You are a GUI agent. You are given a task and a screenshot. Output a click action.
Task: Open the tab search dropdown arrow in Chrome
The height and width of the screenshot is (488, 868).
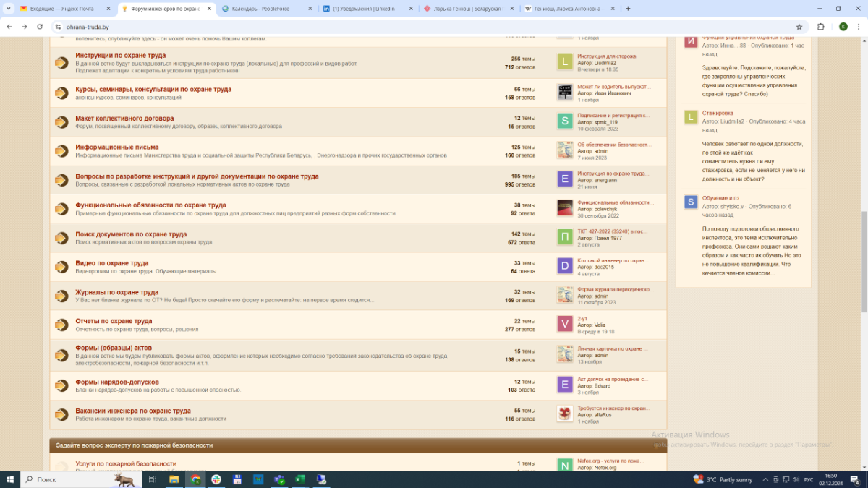(x=7, y=9)
